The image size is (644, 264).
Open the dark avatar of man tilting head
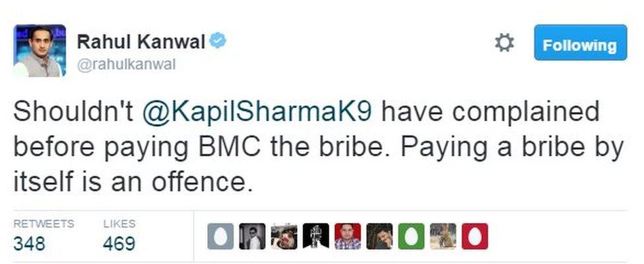[379, 236]
